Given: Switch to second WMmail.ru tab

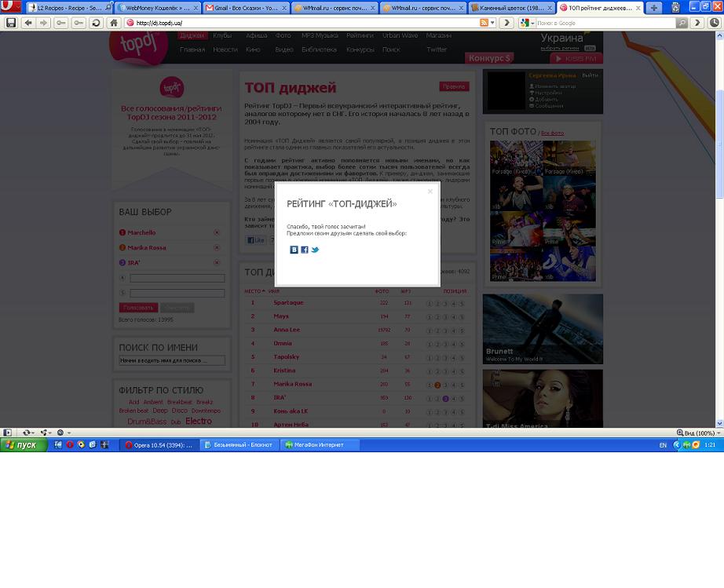Looking at the screenshot, I should point(423,8).
